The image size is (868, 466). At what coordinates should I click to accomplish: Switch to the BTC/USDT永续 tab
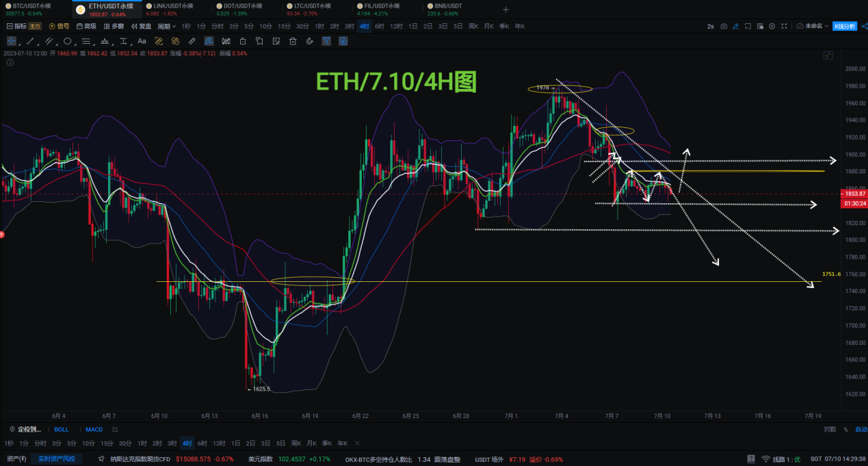point(36,10)
